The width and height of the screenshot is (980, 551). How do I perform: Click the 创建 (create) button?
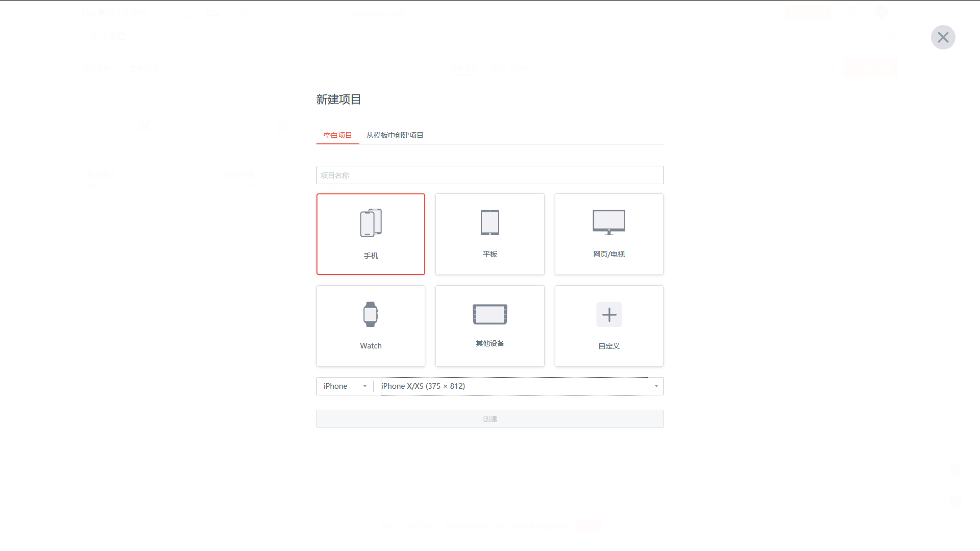490,418
